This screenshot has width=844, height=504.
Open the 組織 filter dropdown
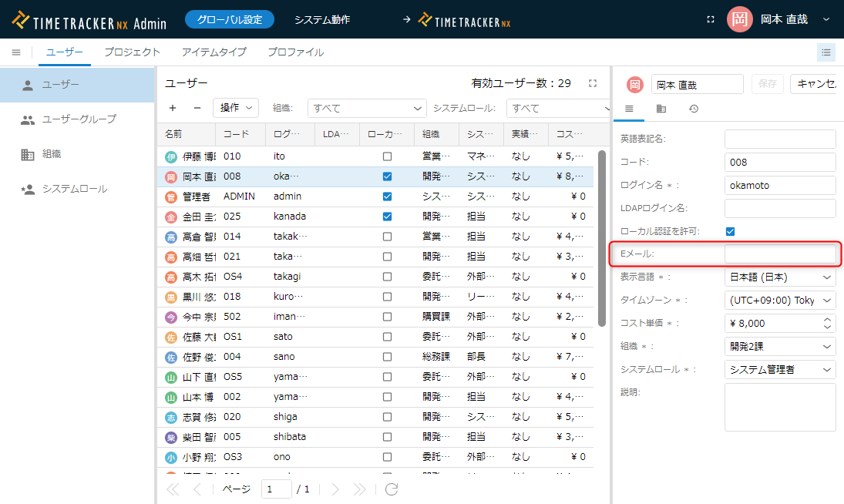pos(367,109)
